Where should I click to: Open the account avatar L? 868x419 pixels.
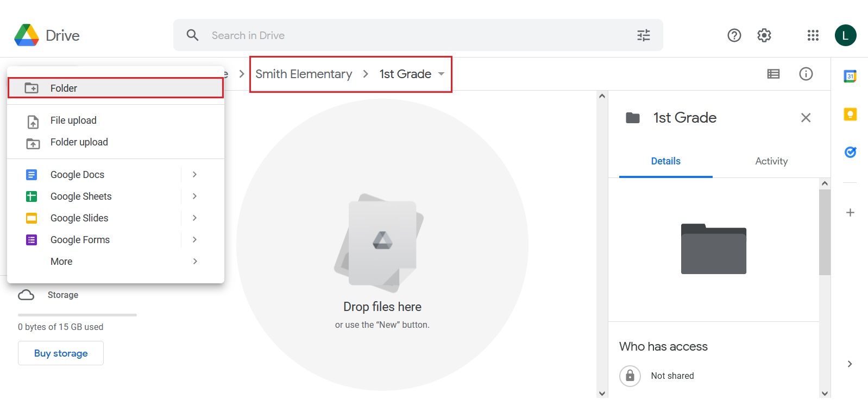click(846, 35)
